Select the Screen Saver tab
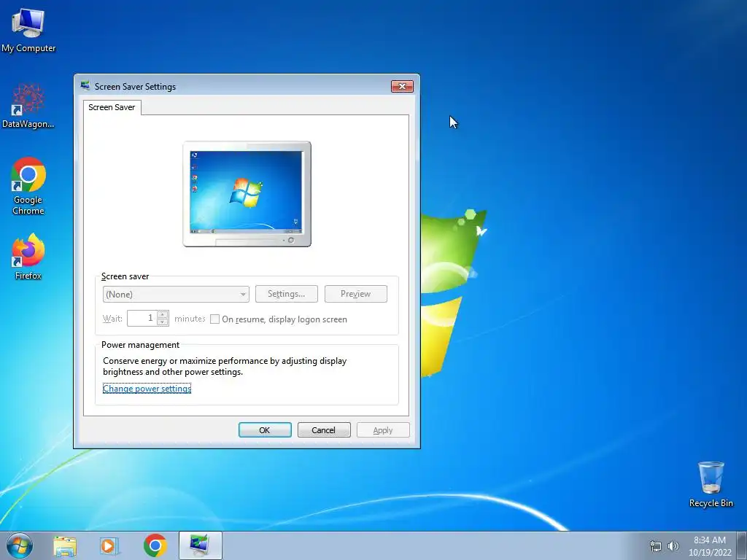 112,108
